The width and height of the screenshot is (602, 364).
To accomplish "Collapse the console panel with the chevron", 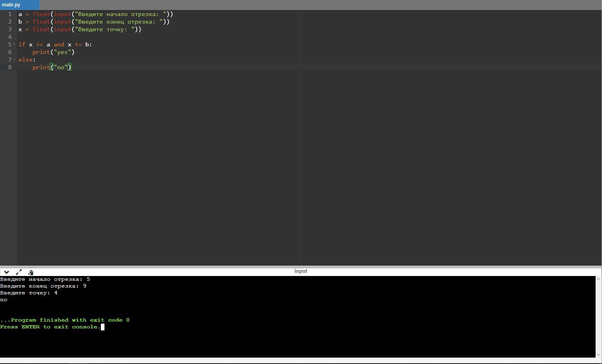I will pos(6,272).
